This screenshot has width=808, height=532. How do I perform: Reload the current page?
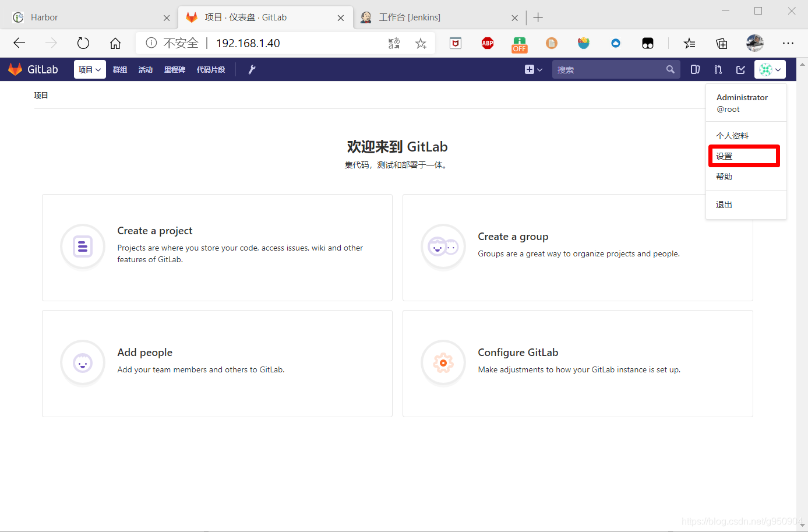pyautogui.click(x=83, y=43)
